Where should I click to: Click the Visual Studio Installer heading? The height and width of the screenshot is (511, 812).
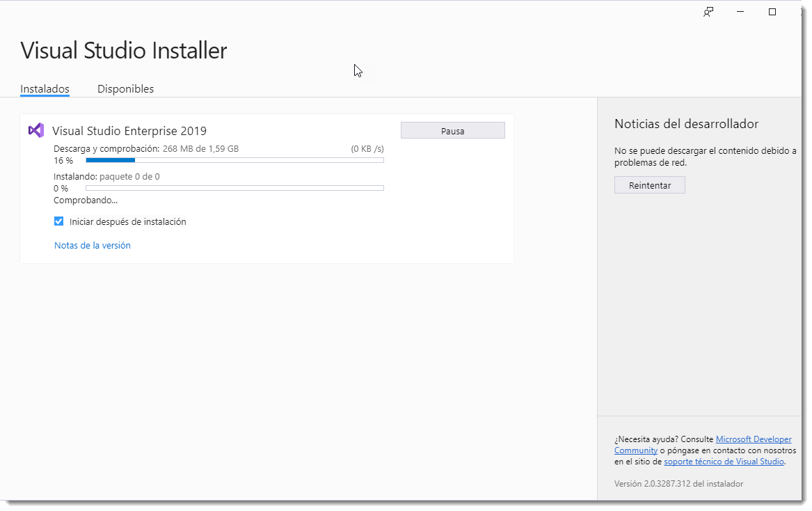[123, 50]
